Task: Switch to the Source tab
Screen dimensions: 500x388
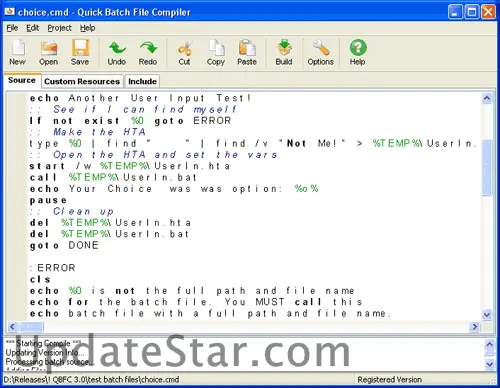Action: point(22,80)
